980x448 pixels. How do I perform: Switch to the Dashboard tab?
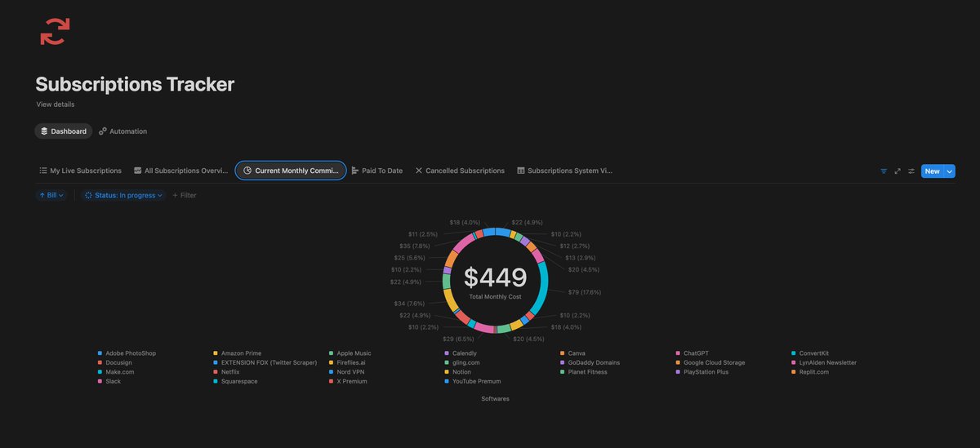63,131
